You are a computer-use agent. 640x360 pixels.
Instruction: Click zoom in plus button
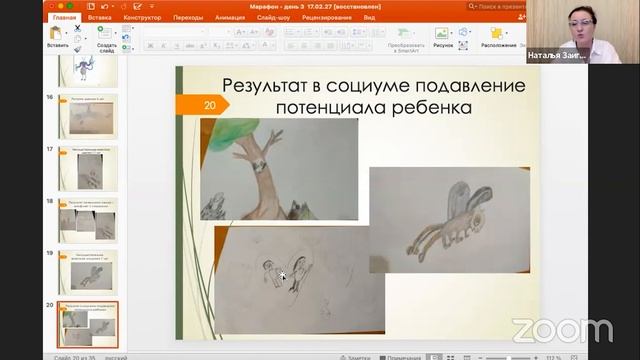pos(536,358)
